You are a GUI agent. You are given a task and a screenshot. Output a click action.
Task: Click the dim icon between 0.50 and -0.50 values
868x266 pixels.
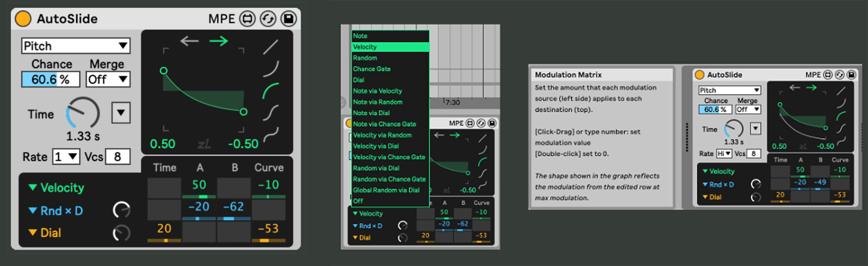point(204,145)
